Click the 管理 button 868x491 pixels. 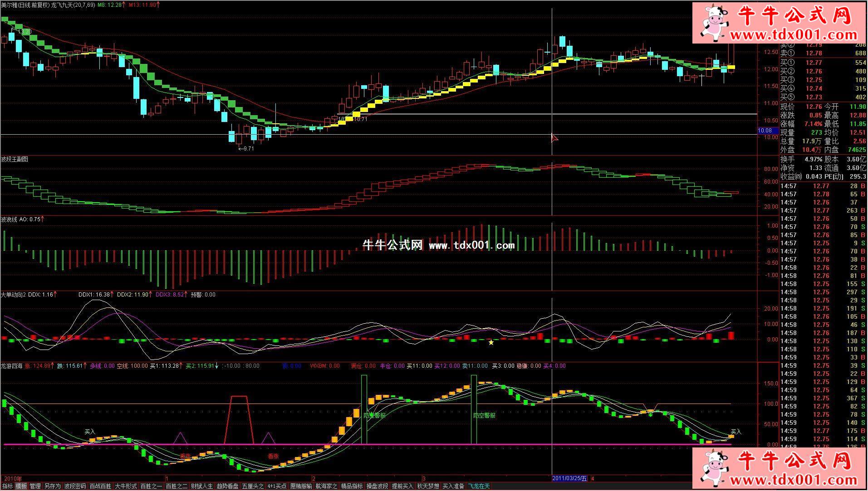tap(35, 486)
